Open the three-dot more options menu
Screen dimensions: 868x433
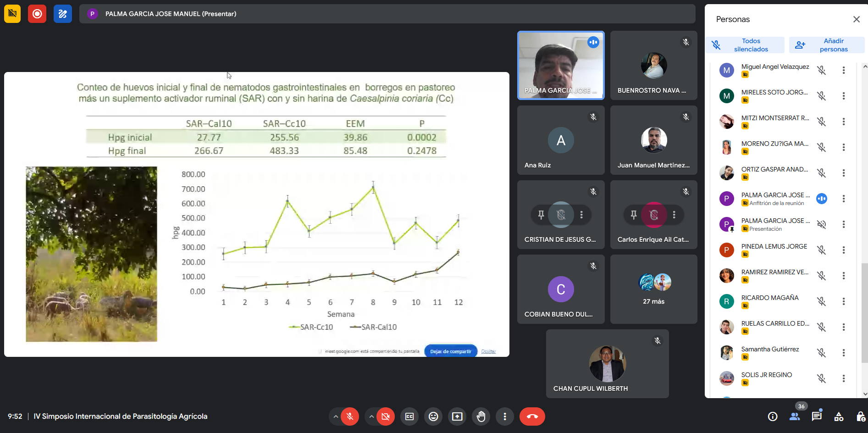pos(505,416)
